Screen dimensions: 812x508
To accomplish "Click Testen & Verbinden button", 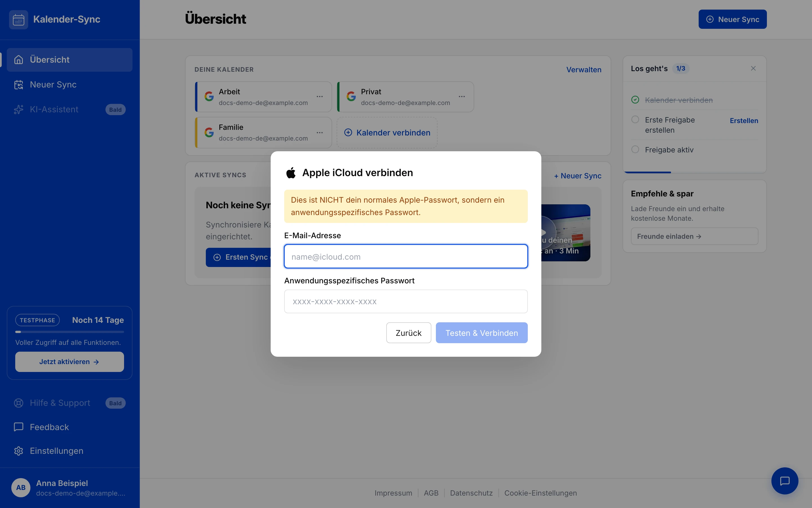I will 482,333.
